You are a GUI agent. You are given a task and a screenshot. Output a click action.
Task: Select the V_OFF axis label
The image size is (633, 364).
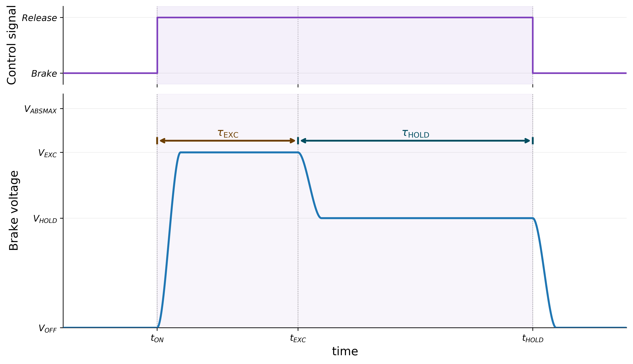pos(48,328)
